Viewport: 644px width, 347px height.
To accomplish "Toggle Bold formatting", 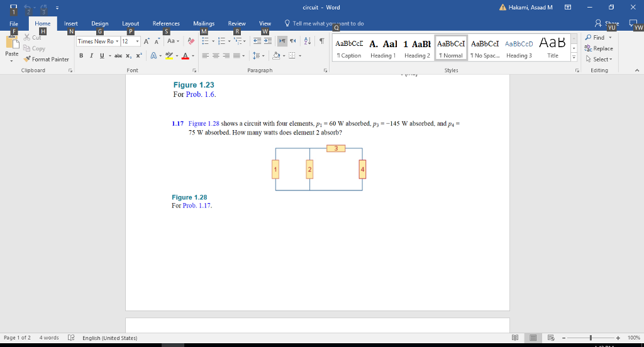I will click(82, 55).
